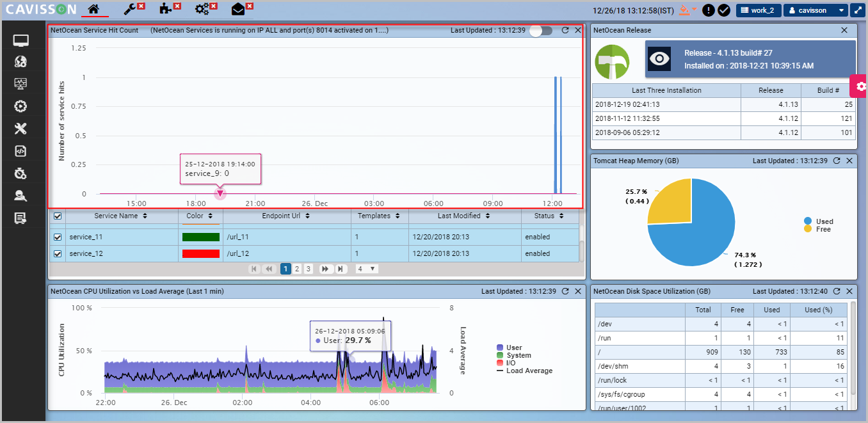
Task: Click the code file sidebar icon
Action: (21, 151)
